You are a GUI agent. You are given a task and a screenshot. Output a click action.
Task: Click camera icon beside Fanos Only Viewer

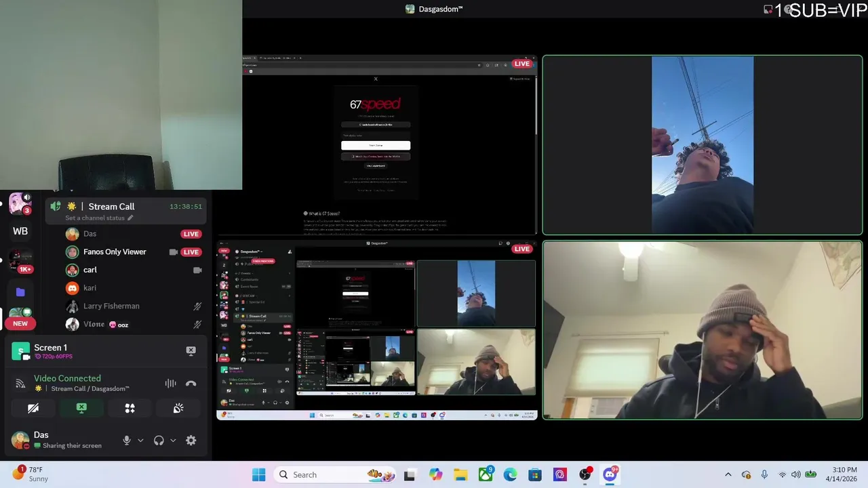(173, 252)
